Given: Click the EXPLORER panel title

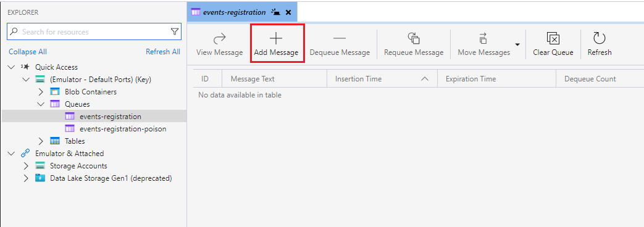Looking at the screenshot, I should pyautogui.click(x=23, y=13).
